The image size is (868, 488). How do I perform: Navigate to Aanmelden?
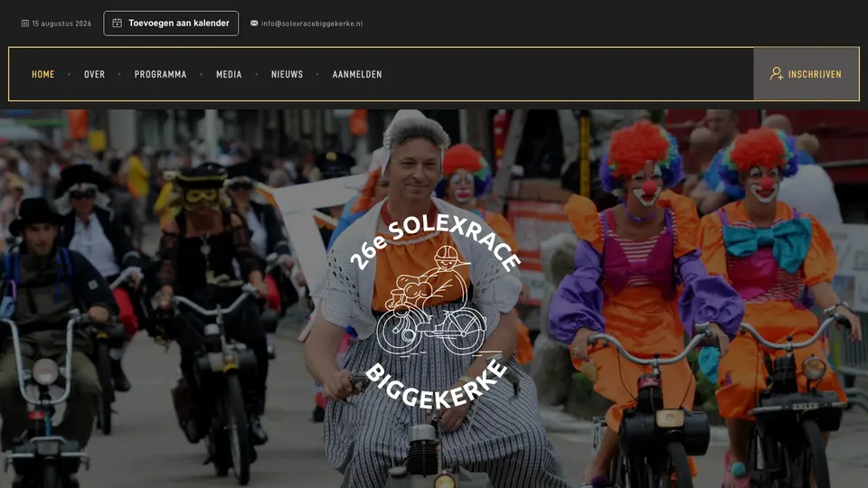click(357, 74)
